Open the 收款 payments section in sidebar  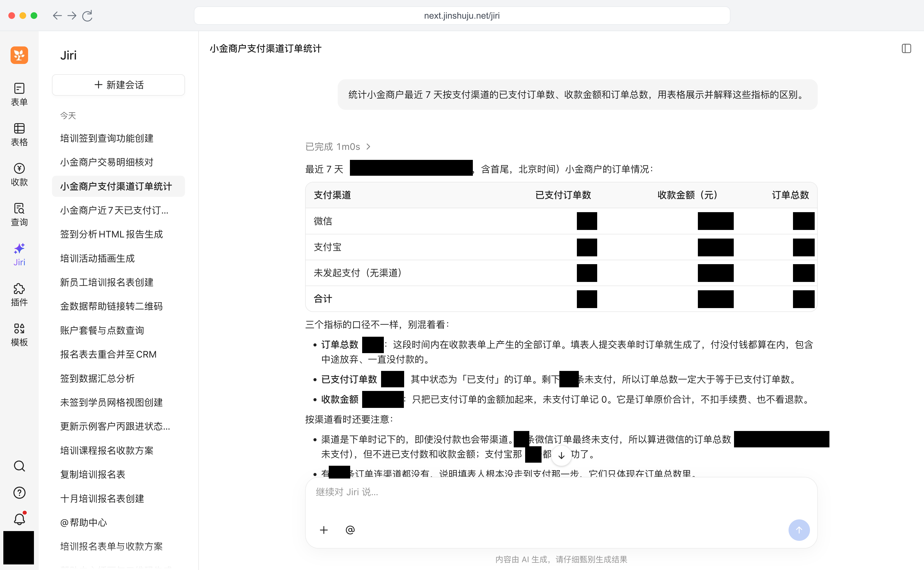19,175
